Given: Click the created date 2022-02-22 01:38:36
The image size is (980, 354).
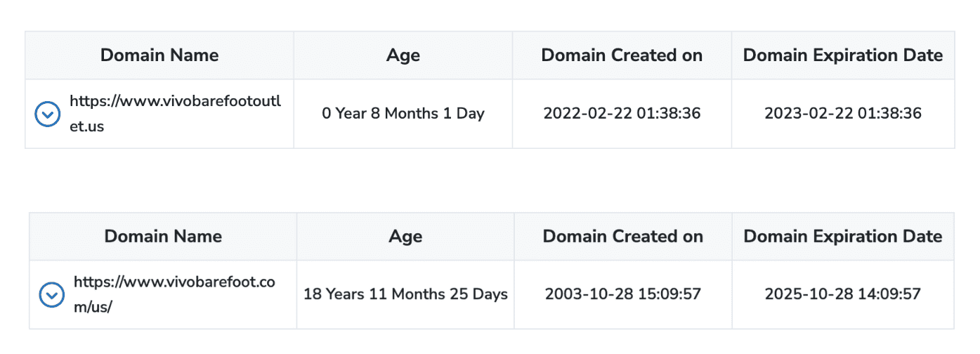Looking at the screenshot, I should pos(622,114).
